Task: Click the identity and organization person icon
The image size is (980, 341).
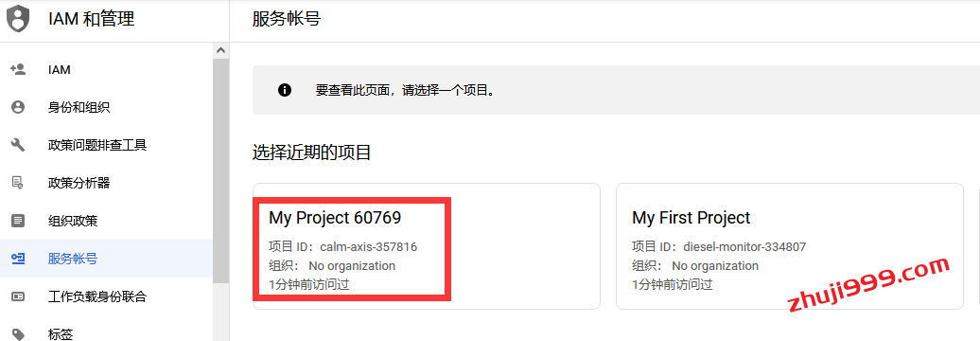Action: click(18, 107)
